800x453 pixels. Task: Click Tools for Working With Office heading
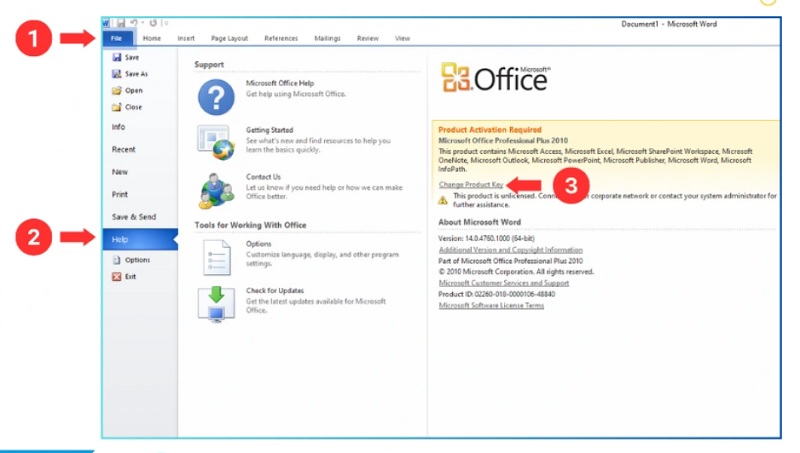[x=250, y=225]
